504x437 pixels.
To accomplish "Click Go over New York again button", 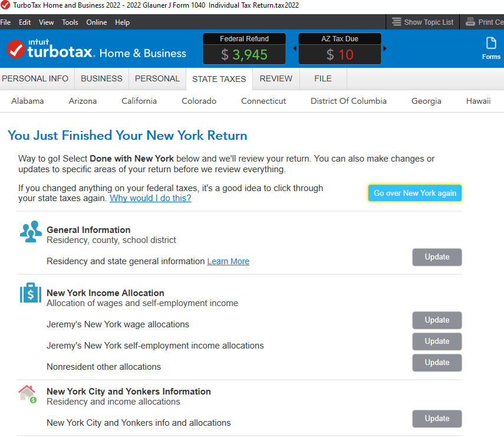I will pos(415,193).
